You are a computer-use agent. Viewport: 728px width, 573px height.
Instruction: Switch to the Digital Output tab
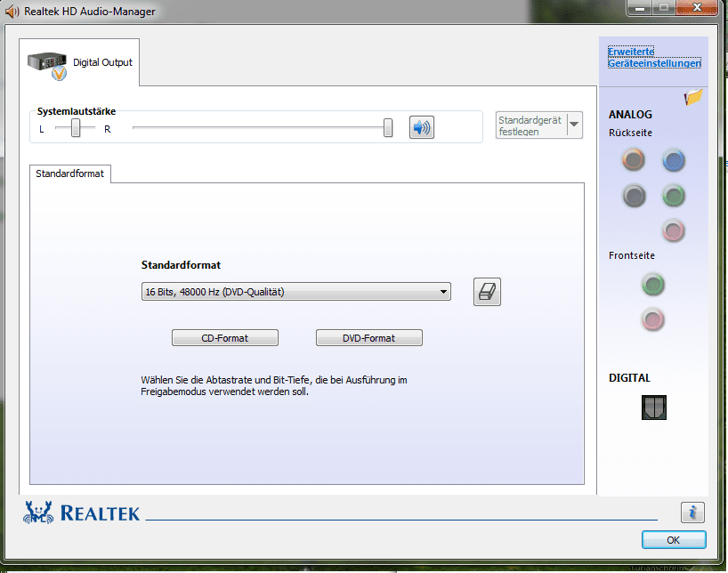tap(79, 62)
